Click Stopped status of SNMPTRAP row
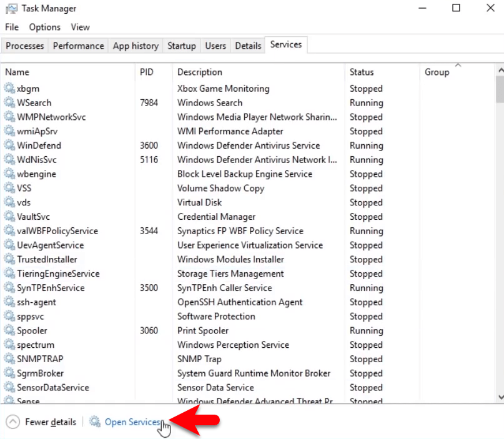Image resolution: width=504 pixels, height=439 pixels. [x=366, y=359]
